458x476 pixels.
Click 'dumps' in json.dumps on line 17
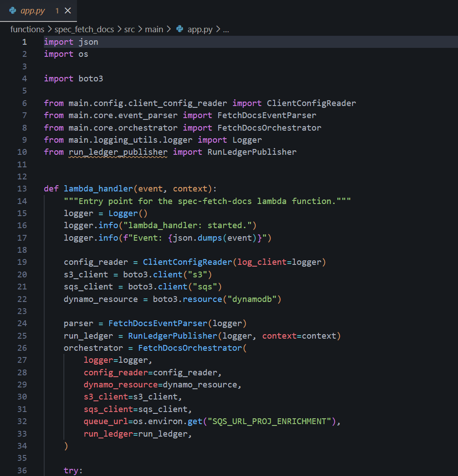pyautogui.click(x=210, y=238)
